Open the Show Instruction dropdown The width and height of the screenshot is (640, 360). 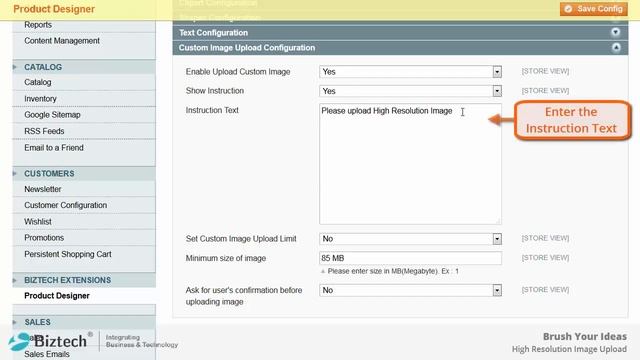pos(410,91)
